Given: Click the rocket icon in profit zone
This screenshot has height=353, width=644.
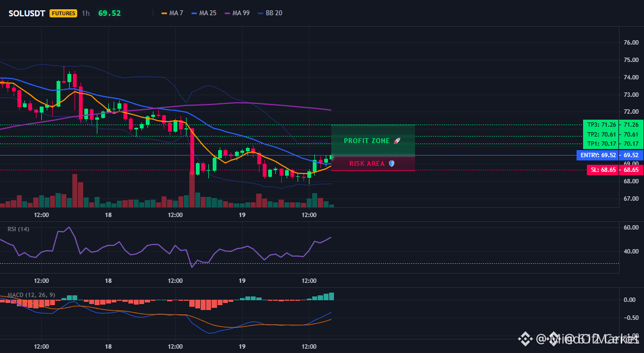Looking at the screenshot, I should [397, 140].
